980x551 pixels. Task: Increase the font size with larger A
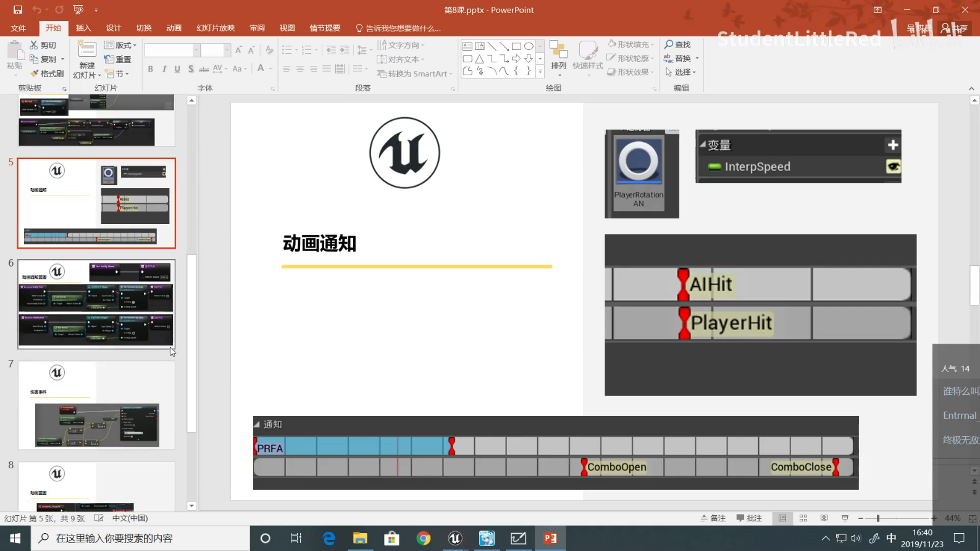pos(238,50)
